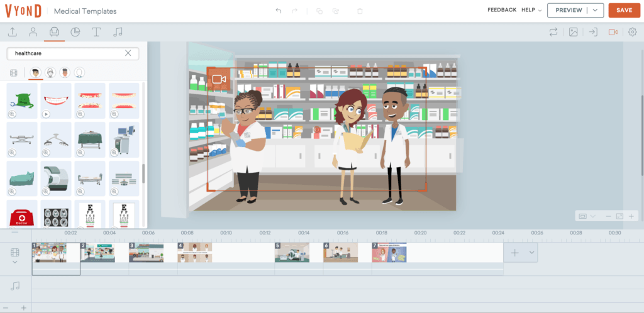Switch to the Props library tab
Viewport: 644px width, 313px height.
click(x=54, y=32)
